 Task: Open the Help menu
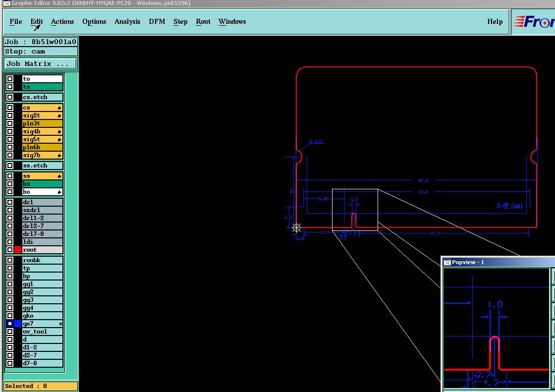495,22
